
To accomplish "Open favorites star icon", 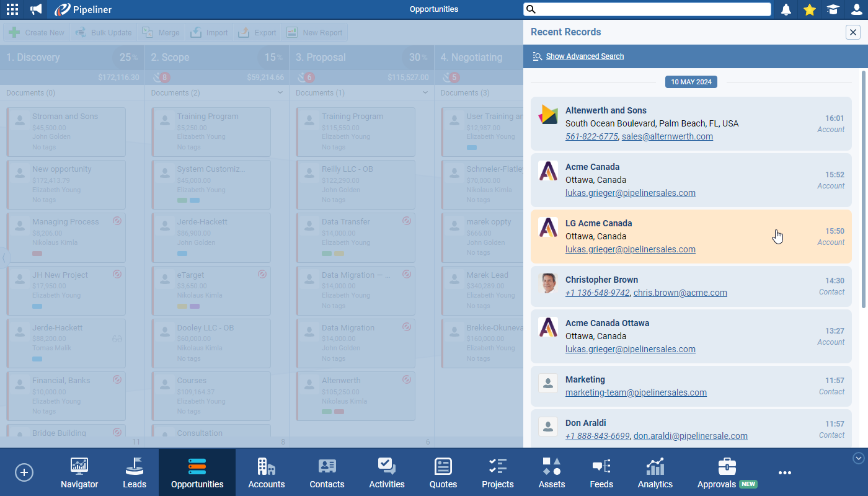I will (810, 9).
